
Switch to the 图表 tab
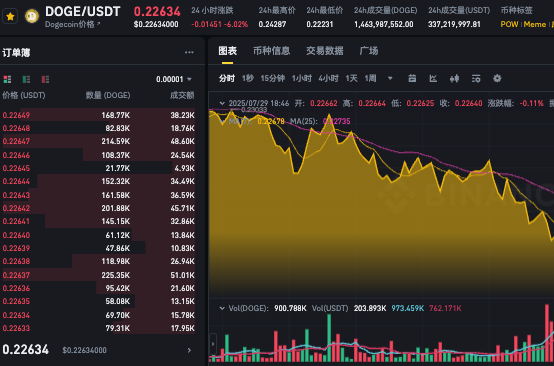tap(228, 51)
